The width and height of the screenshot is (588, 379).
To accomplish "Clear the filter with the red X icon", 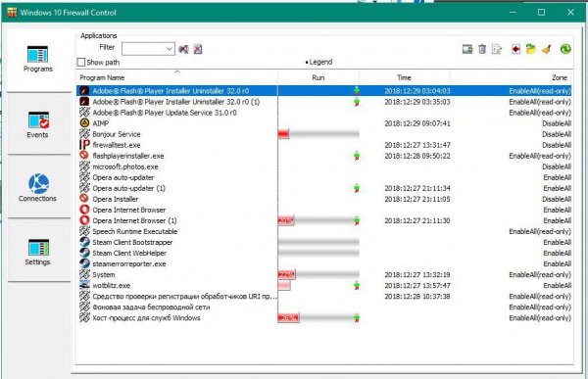I will [x=198, y=49].
